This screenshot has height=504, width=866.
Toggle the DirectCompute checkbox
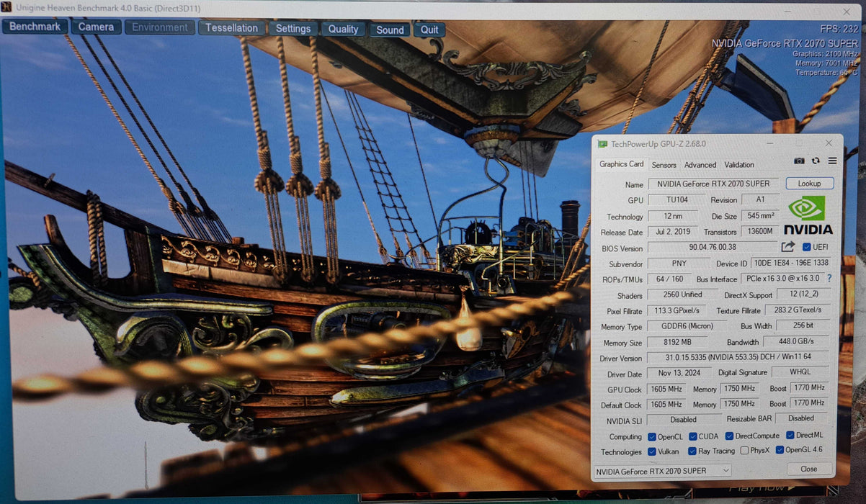(x=729, y=436)
